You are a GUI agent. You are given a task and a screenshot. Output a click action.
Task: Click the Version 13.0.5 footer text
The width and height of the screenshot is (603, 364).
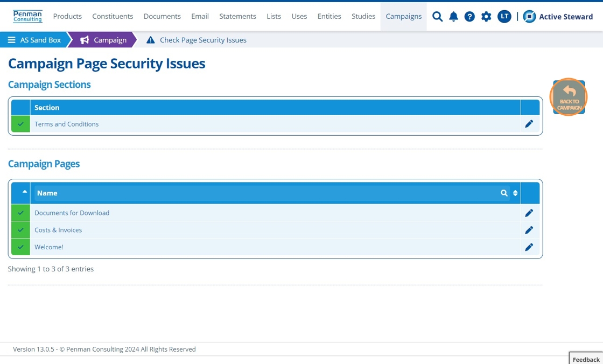(x=104, y=349)
